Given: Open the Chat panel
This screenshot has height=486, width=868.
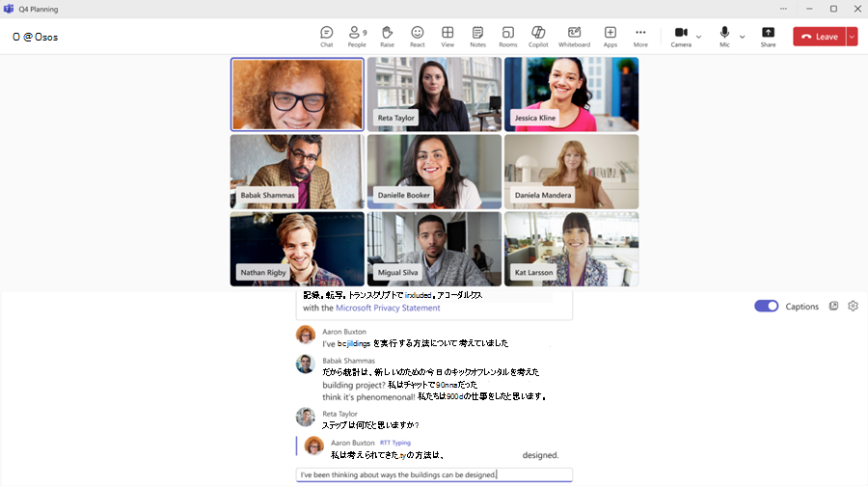Looking at the screenshot, I should [x=327, y=37].
